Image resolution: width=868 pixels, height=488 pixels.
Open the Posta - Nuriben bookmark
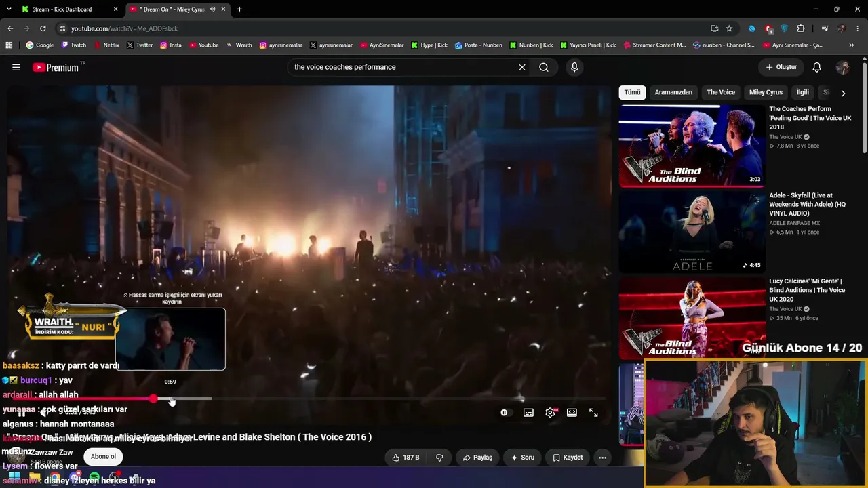click(x=479, y=45)
